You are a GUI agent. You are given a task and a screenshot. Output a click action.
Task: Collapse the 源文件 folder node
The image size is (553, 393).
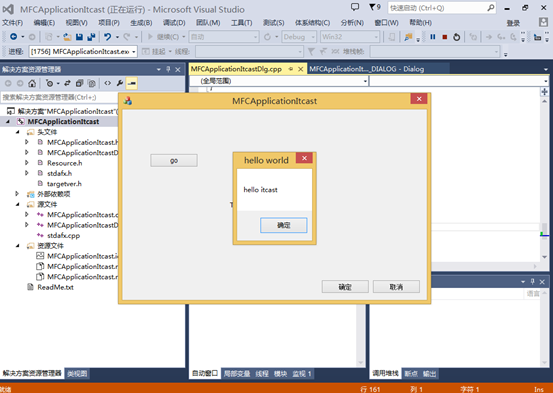(18, 204)
